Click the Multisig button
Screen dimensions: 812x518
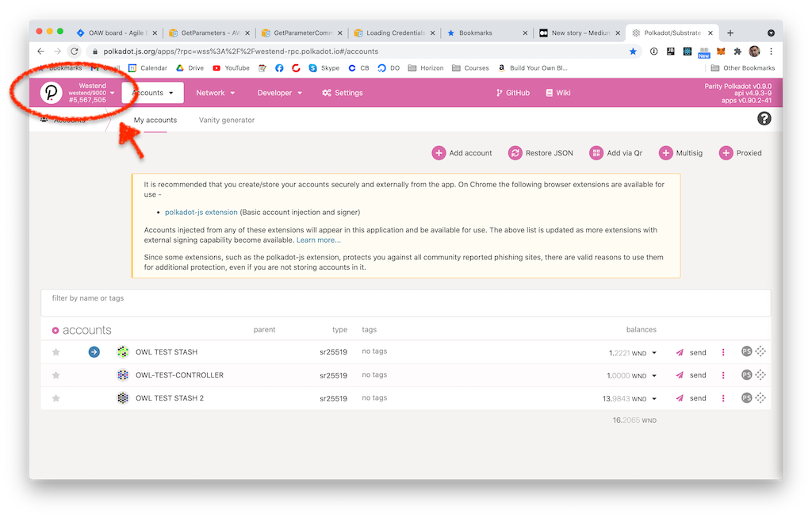tap(680, 153)
